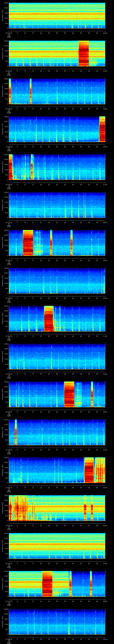The image size is (114, 644).
Task: Click the 26:00 end time label
Action: (105, 147)
